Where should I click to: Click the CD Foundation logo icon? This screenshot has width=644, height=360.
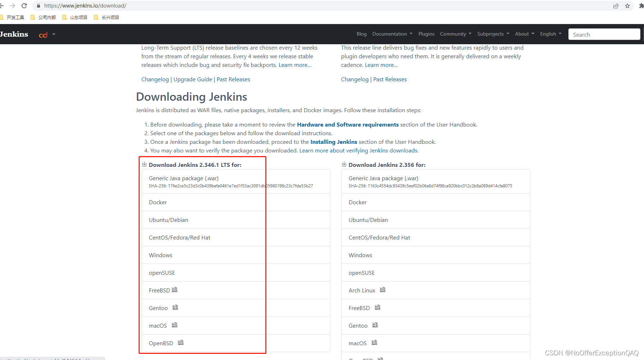tap(43, 35)
